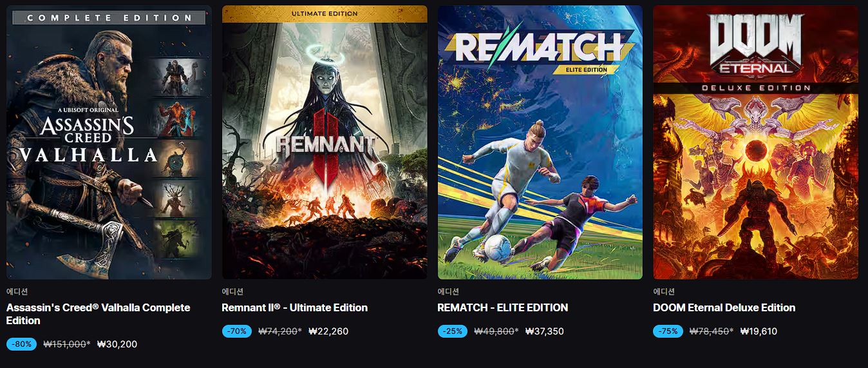Click the Remnant II - Ultimate Edition title
This screenshot has height=368, width=868.
pyautogui.click(x=294, y=307)
